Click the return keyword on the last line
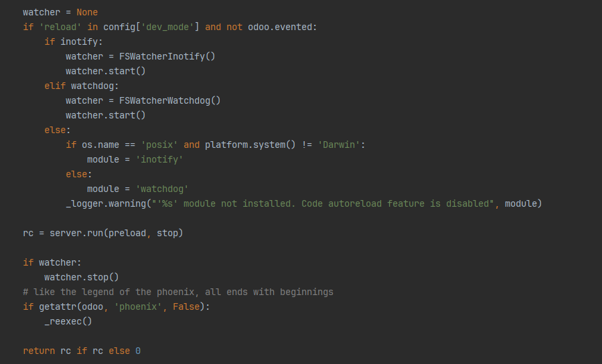The width and height of the screenshot is (602, 364). [38, 351]
